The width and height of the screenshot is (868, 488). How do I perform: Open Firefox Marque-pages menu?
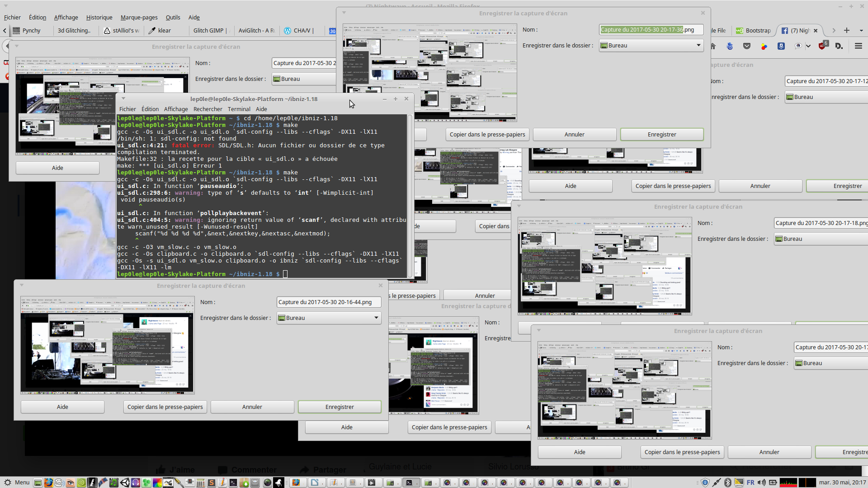(139, 17)
